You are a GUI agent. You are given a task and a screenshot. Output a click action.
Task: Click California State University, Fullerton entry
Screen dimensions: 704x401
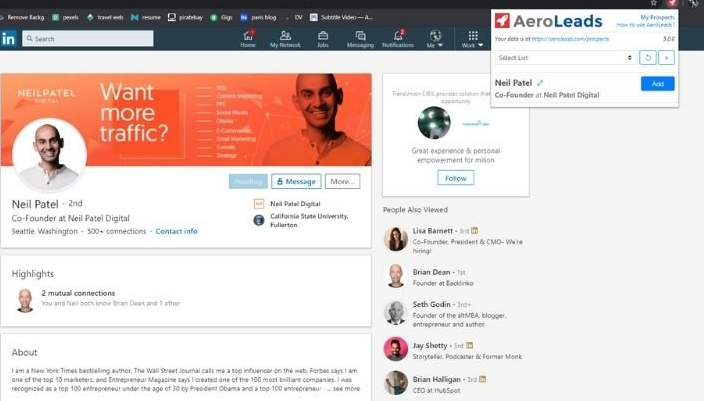[301, 220]
